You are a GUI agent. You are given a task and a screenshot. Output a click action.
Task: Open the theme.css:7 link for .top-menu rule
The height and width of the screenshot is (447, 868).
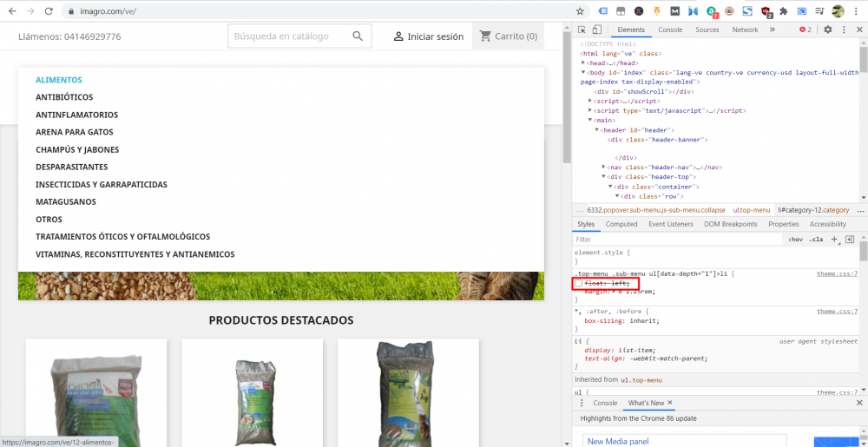(x=837, y=273)
